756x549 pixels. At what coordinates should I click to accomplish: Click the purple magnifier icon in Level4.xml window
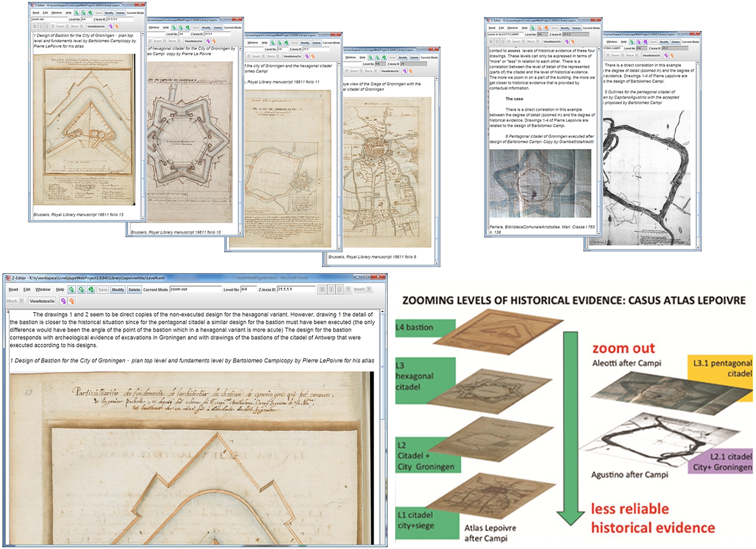pos(63,301)
